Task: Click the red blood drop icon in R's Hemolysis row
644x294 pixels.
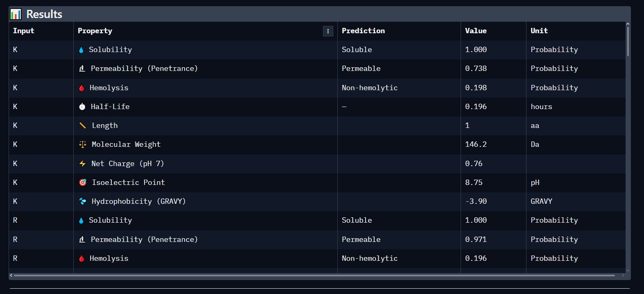Action: coord(81,258)
